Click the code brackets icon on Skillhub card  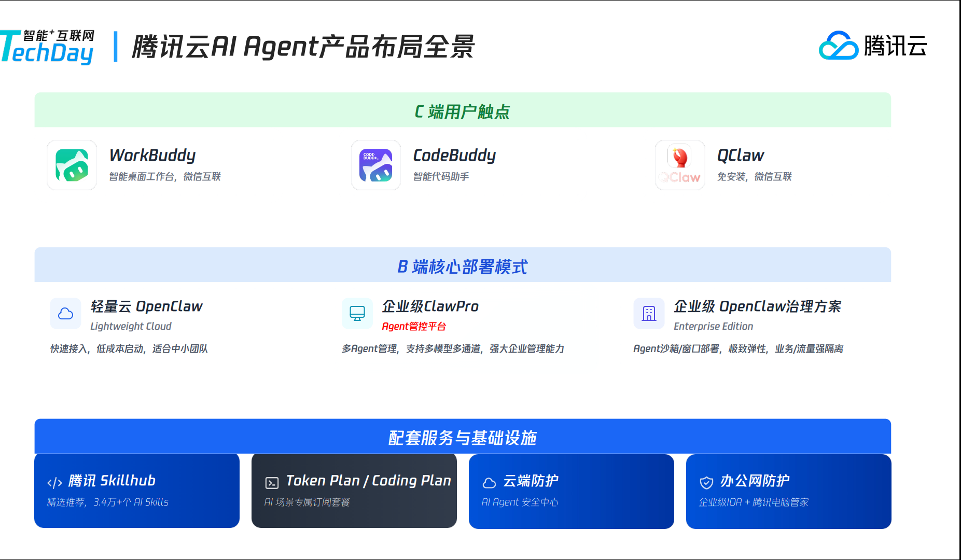tap(54, 483)
